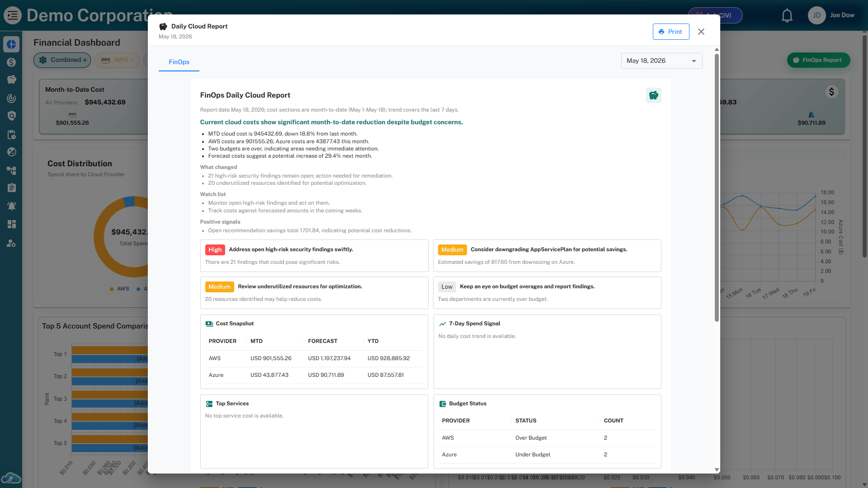Screen dimensions: 868x488
Task: Click the High priority badge
Action: [215, 250]
